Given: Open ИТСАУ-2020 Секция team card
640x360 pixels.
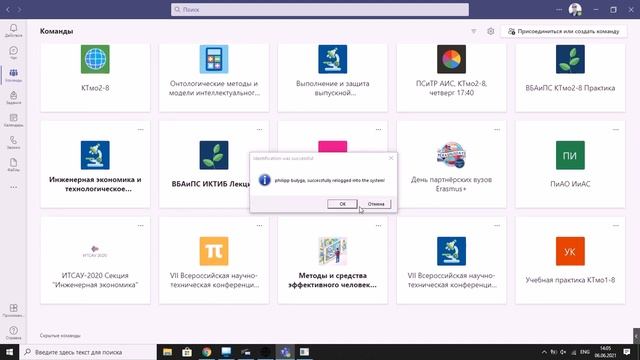Looking at the screenshot, I should pos(95,260).
